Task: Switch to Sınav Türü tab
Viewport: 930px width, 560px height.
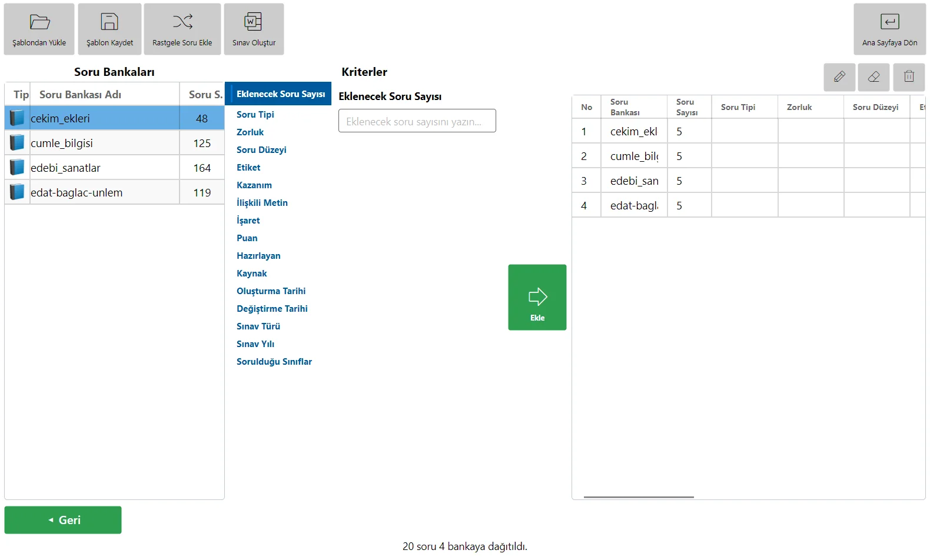Action: [258, 326]
